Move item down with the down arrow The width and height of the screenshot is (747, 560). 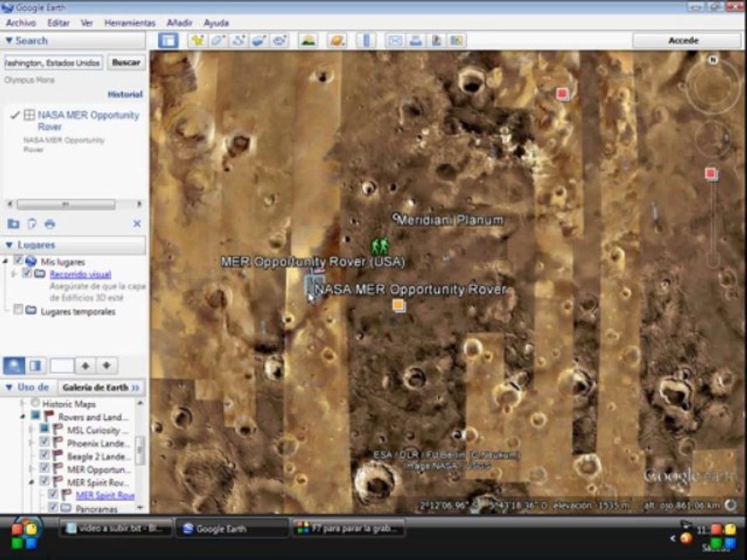tap(107, 366)
